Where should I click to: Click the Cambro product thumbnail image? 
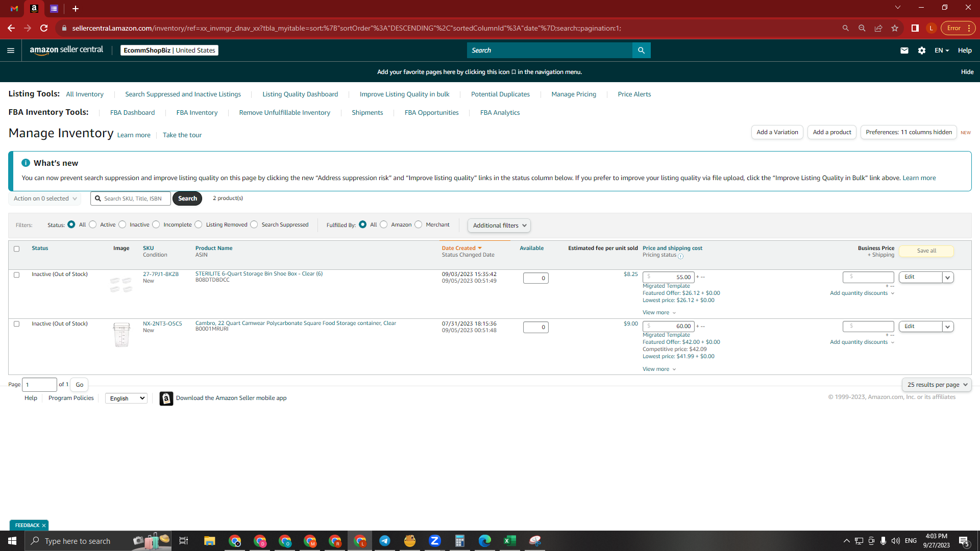[x=121, y=335]
